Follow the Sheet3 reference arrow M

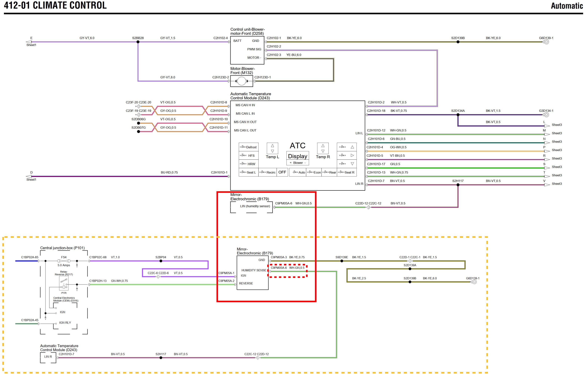pyautogui.click(x=547, y=134)
